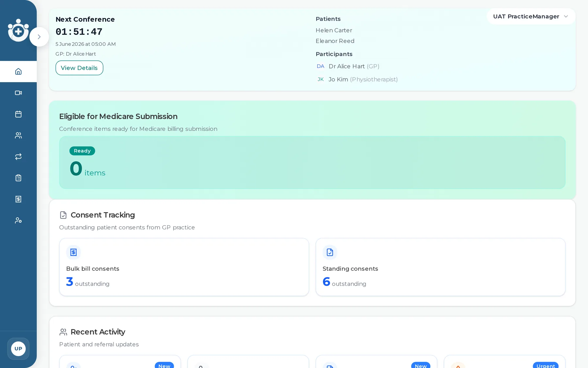Open the billing receipt sidebar icon
The height and width of the screenshot is (368, 588).
pyautogui.click(x=18, y=199)
